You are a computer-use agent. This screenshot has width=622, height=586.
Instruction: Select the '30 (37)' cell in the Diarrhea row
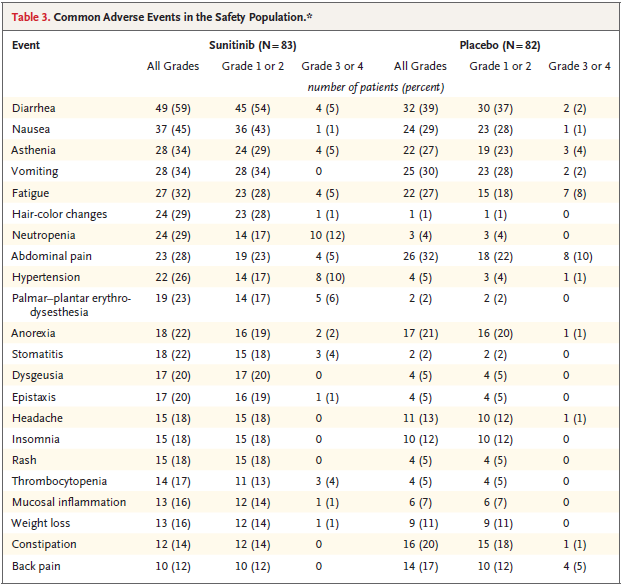point(495,108)
